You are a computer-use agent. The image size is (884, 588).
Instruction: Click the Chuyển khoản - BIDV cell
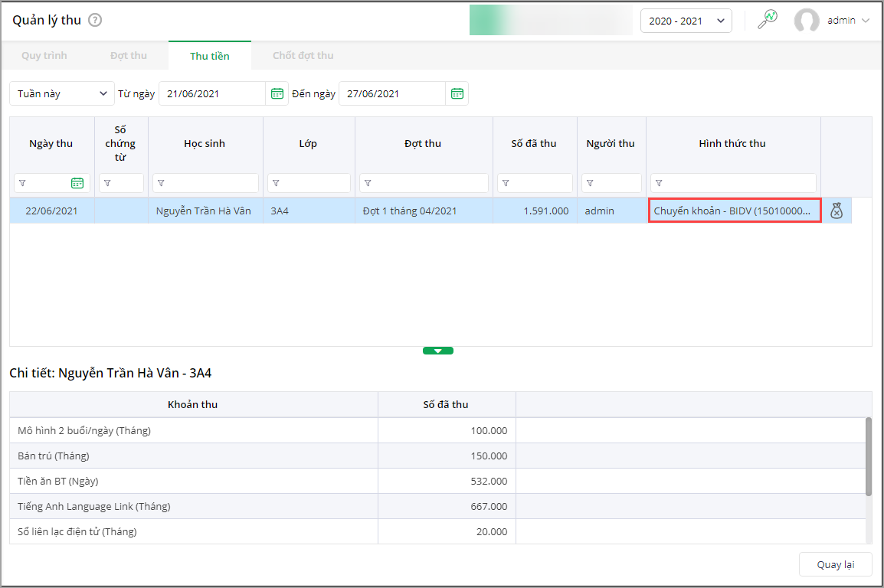click(735, 211)
